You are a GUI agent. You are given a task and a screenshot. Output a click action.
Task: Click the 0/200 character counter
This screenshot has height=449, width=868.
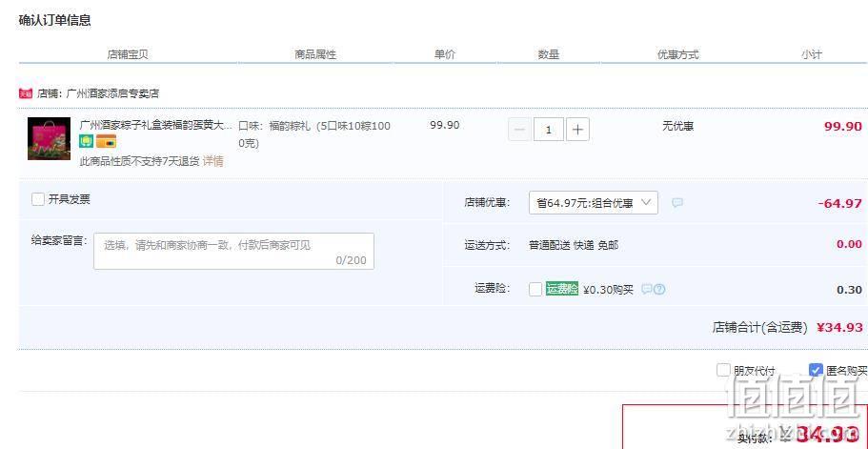pos(351,260)
